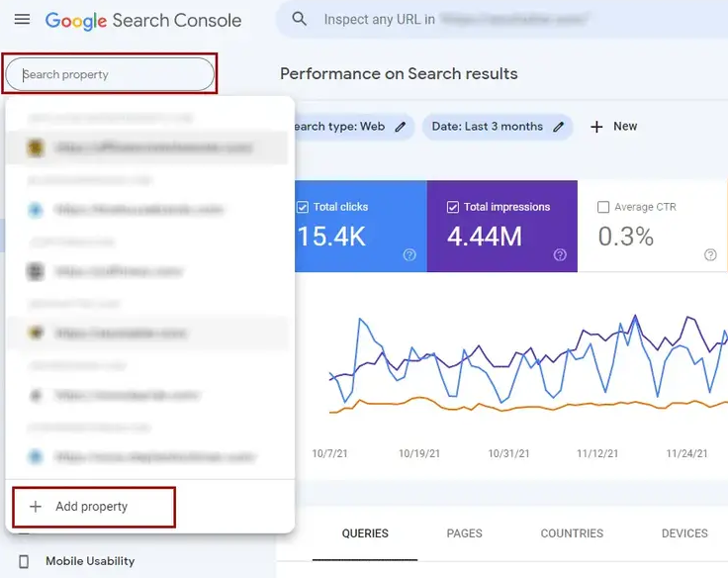Click the 0.3% average CTR value
728x578 pixels.
coord(626,236)
